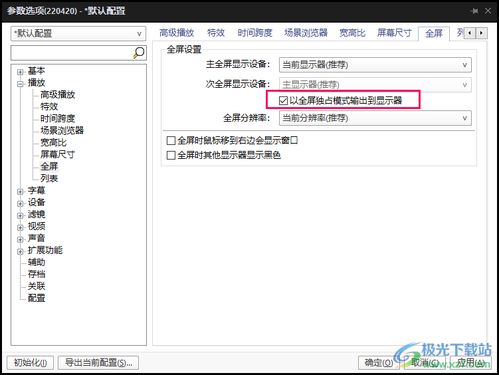This screenshot has height=375, width=499.
Task: Click the 导出当前配置 button
Action: coord(98,363)
